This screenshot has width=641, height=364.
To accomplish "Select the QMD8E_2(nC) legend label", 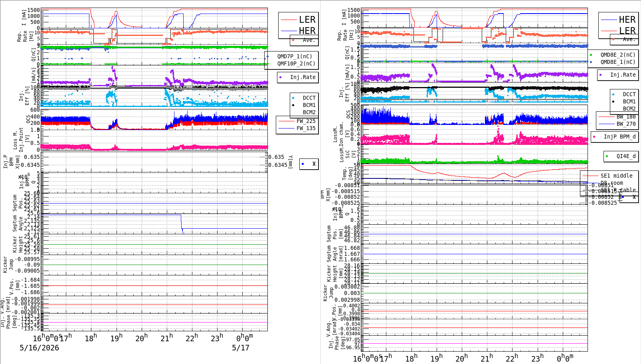I will click(x=618, y=55).
